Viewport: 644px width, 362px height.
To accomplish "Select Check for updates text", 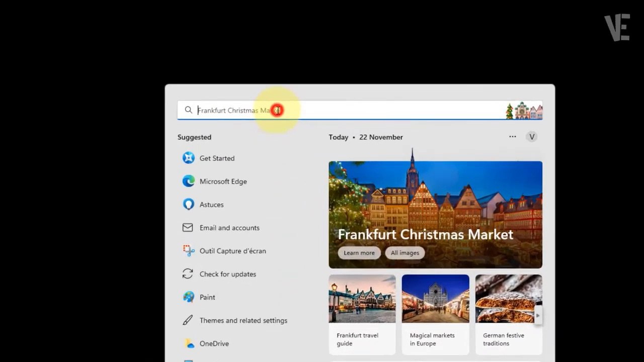I will pyautogui.click(x=227, y=274).
